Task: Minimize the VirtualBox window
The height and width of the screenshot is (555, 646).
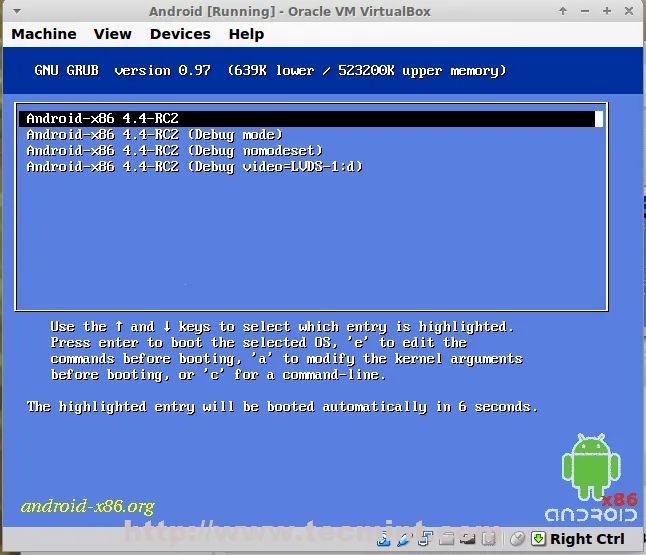Action: (585, 11)
